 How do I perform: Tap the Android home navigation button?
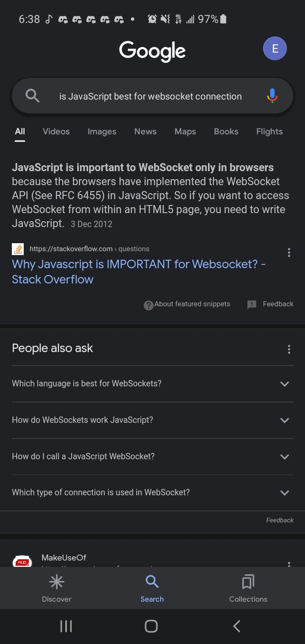point(151,626)
